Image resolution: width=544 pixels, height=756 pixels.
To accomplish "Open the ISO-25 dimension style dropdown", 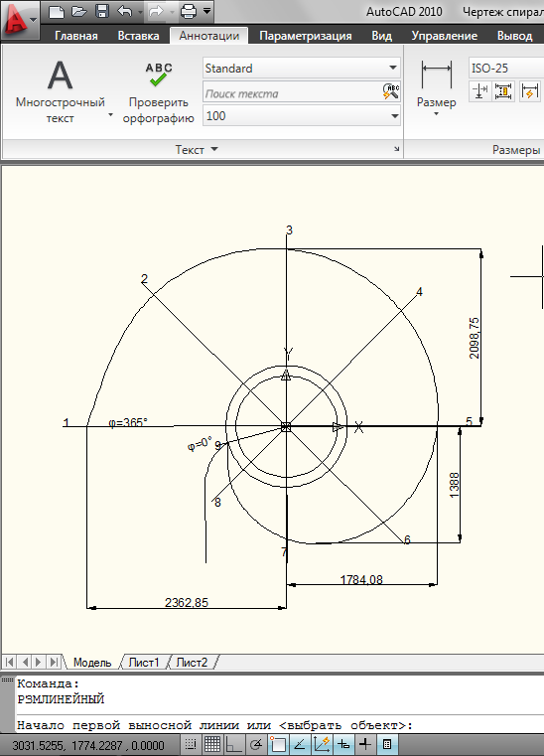I will pyautogui.click(x=506, y=68).
